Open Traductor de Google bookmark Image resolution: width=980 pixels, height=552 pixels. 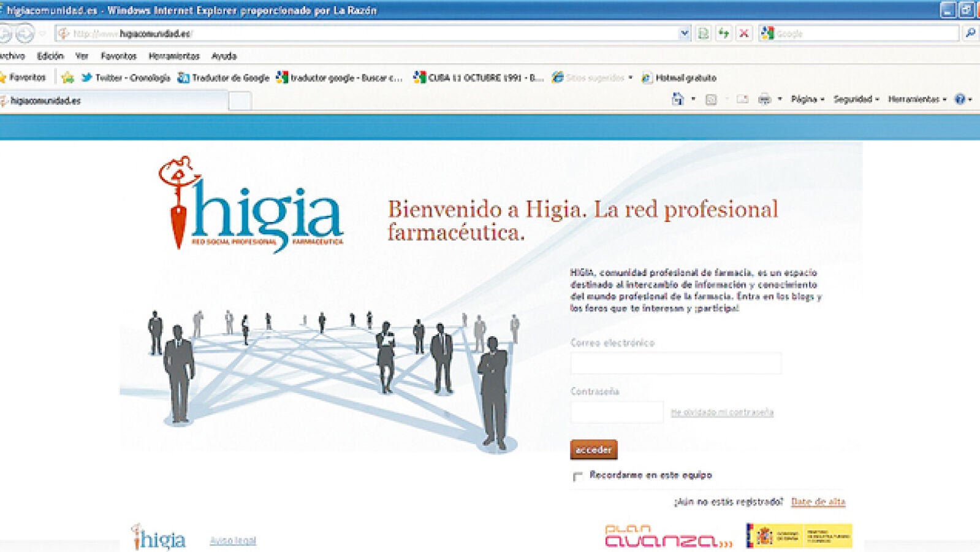tap(224, 77)
